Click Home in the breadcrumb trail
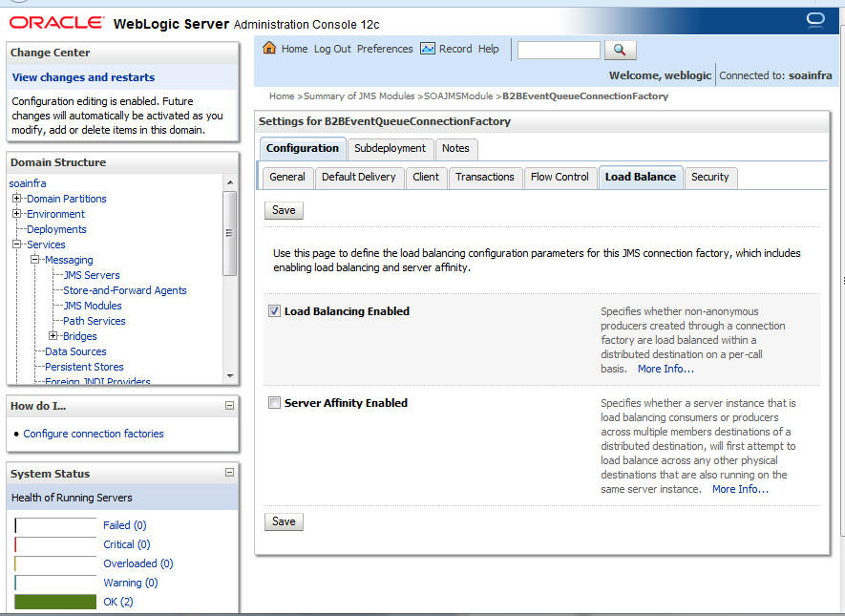 [282, 96]
